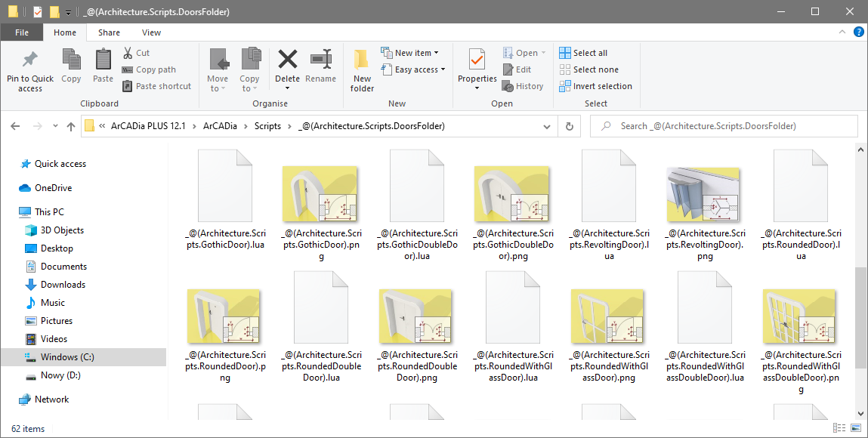Click the Delete icon in Organise group
Screen dimensions: 868x438
pos(287,60)
